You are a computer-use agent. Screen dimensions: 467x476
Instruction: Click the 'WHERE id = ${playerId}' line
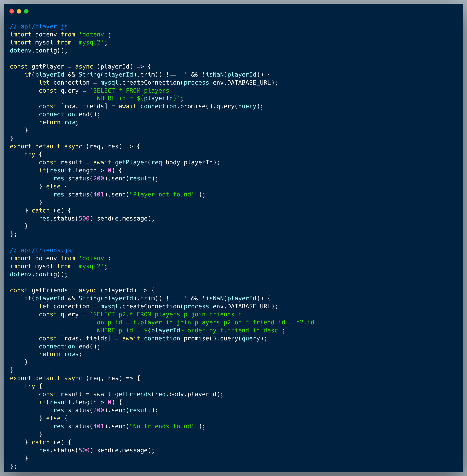coord(140,98)
